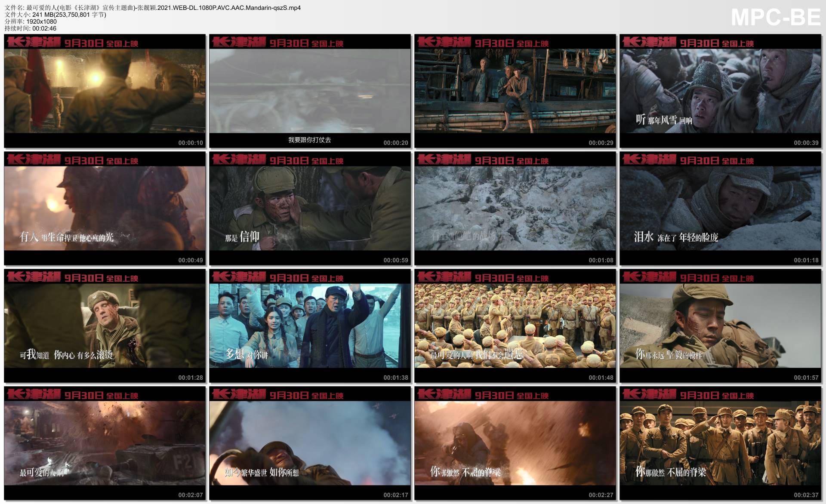Screen dimensions: 826x504
Task: Select the tank explosion thumbnail at 00:02:07
Action: (x=105, y=443)
